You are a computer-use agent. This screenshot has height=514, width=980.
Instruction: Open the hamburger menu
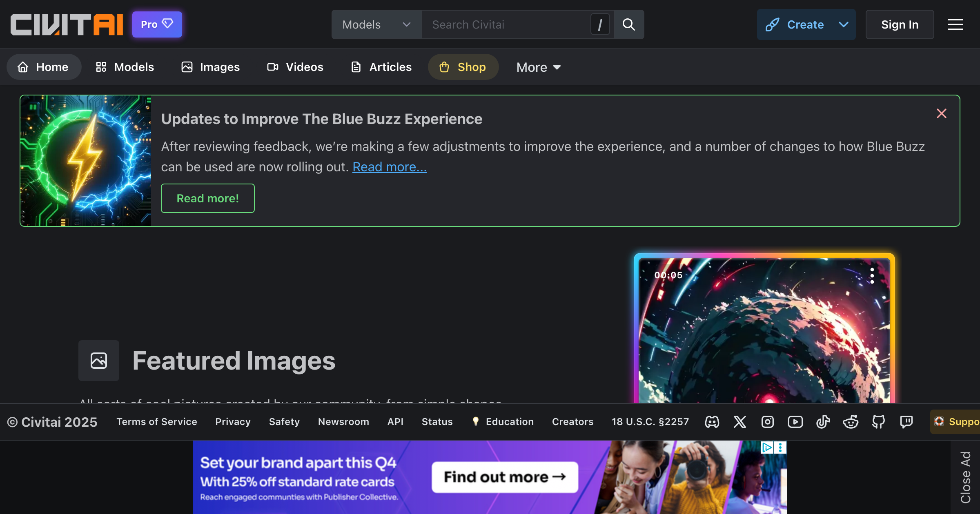pyautogui.click(x=955, y=24)
